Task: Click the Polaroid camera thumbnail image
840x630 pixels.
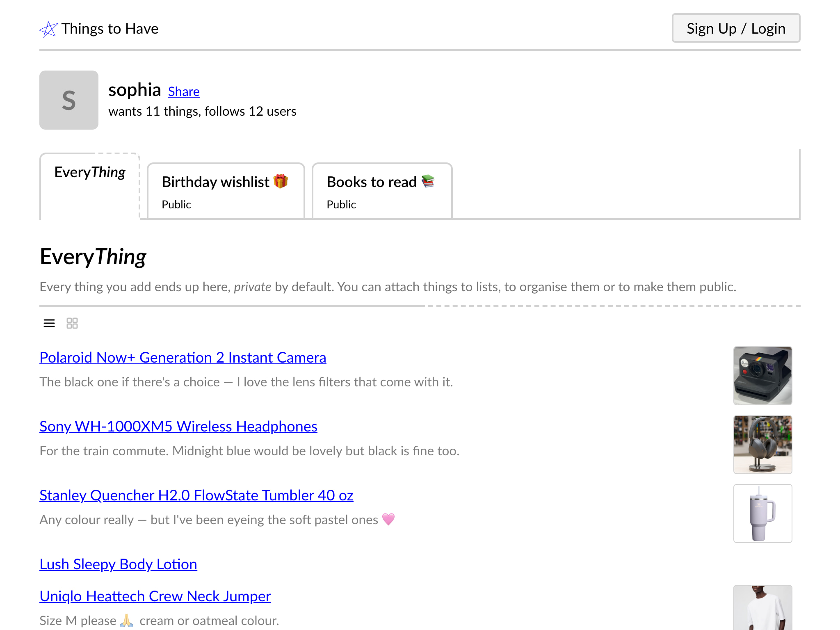Action: pyautogui.click(x=763, y=376)
